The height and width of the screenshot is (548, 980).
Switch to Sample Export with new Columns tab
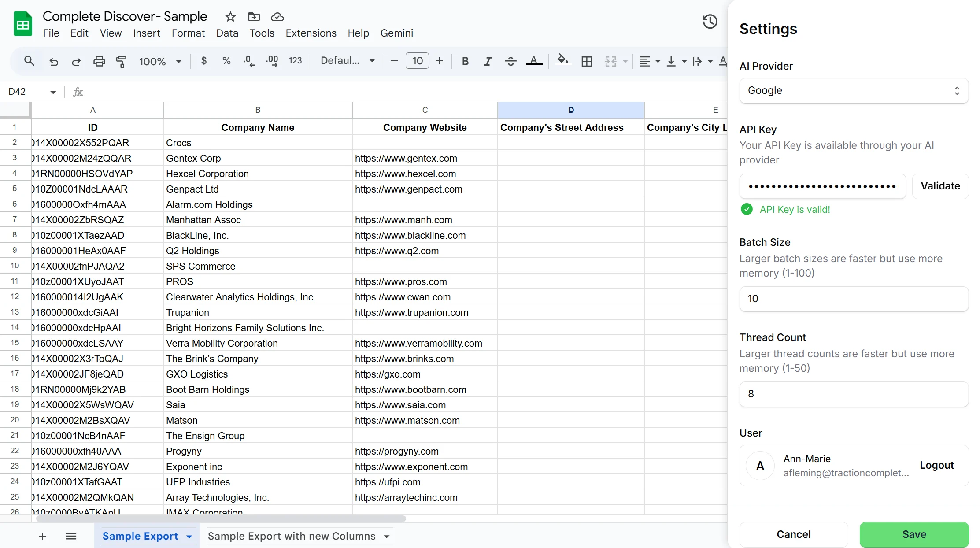[292, 536]
